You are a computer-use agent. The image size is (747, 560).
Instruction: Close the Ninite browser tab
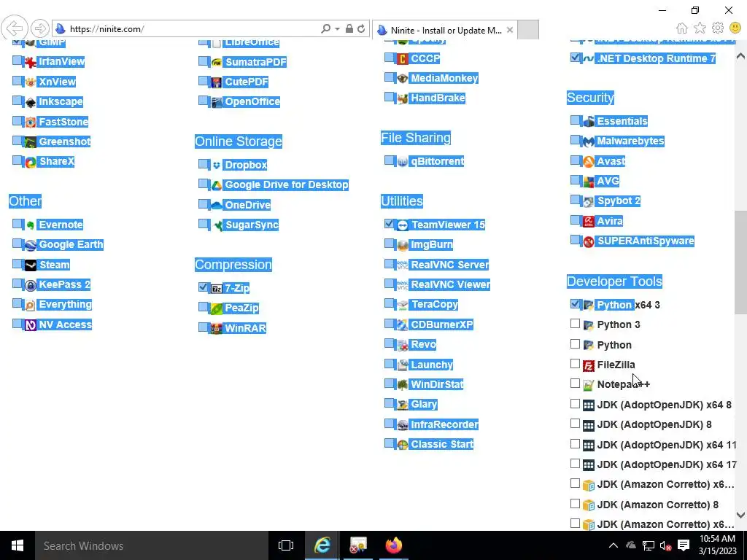pyautogui.click(x=510, y=30)
